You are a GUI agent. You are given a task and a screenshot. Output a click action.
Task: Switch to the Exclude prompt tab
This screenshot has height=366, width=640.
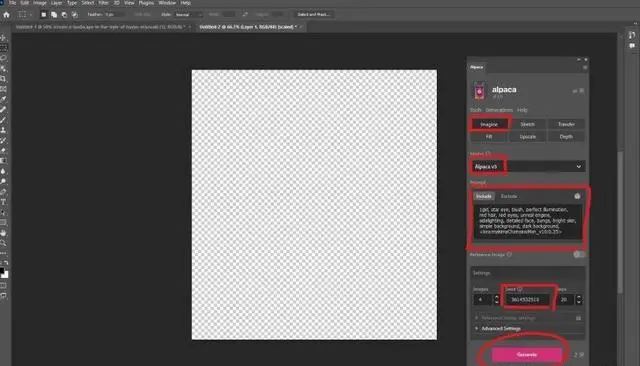[509, 196]
